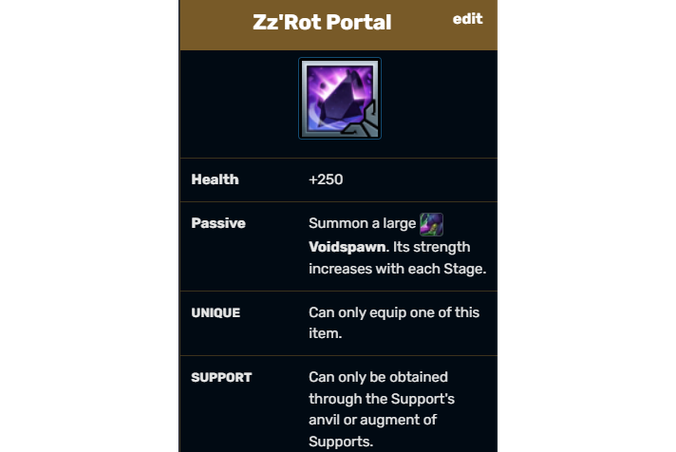Select the Passive row label
Image resolution: width=676 pixels, height=452 pixels.
coord(218,223)
